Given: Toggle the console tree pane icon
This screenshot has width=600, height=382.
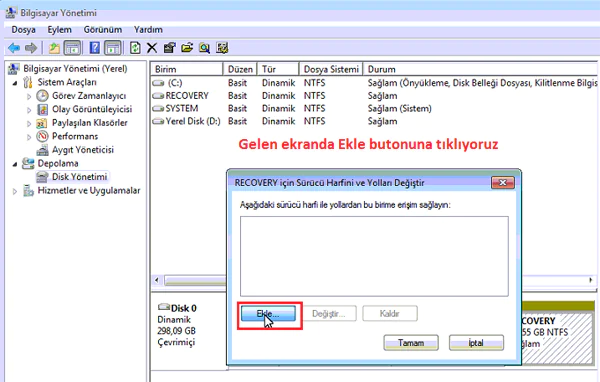Looking at the screenshot, I should 72,48.
